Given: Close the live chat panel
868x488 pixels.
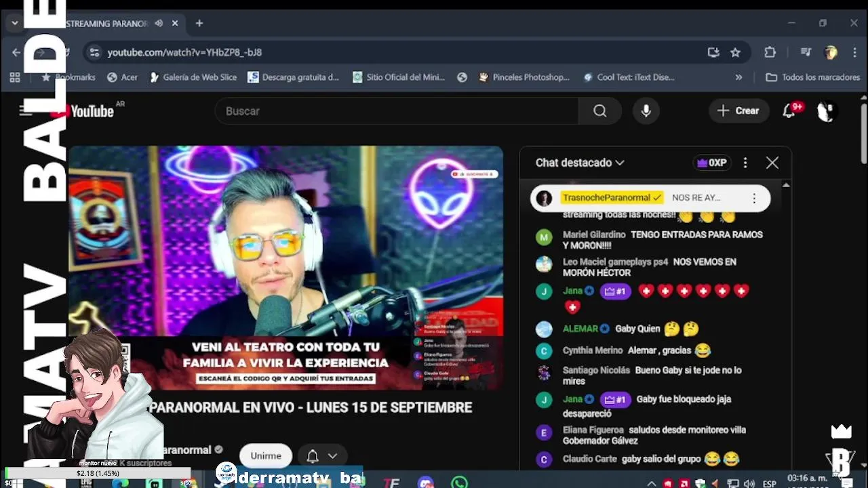Looking at the screenshot, I should 772,163.
